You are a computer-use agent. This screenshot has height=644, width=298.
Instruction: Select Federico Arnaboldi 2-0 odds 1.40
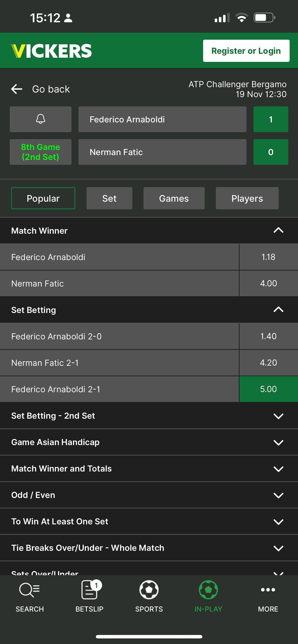[268, 336]
